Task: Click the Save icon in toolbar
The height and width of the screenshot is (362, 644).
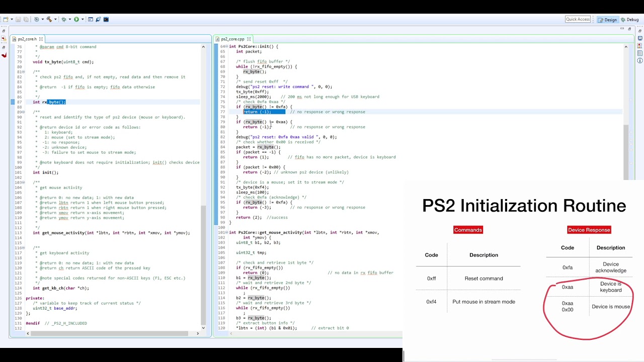Action: point(18,20)
